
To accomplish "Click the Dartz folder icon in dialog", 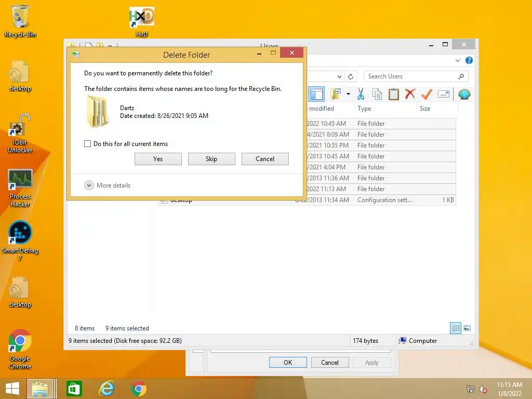I will point(98,112).
